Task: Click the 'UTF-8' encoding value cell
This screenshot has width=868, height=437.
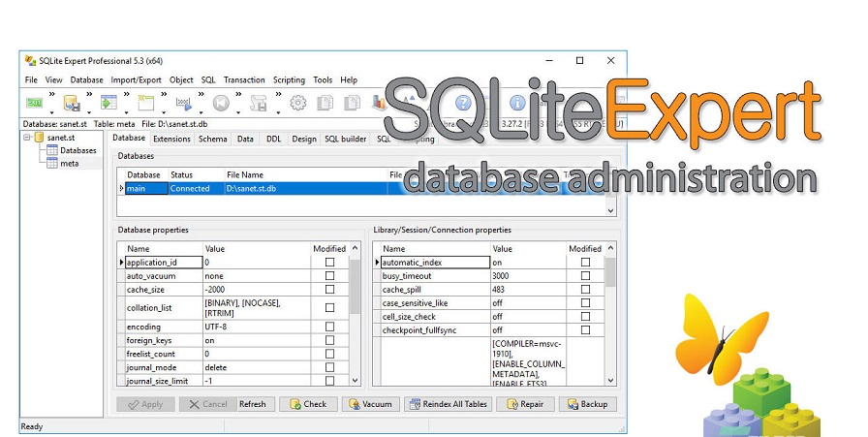Action: (257, 327)
